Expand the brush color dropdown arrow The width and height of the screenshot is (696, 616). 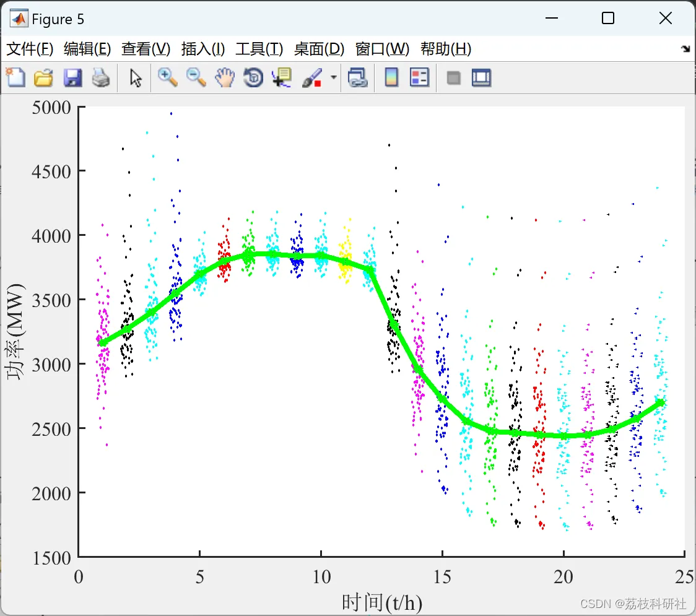pos(334,78)
